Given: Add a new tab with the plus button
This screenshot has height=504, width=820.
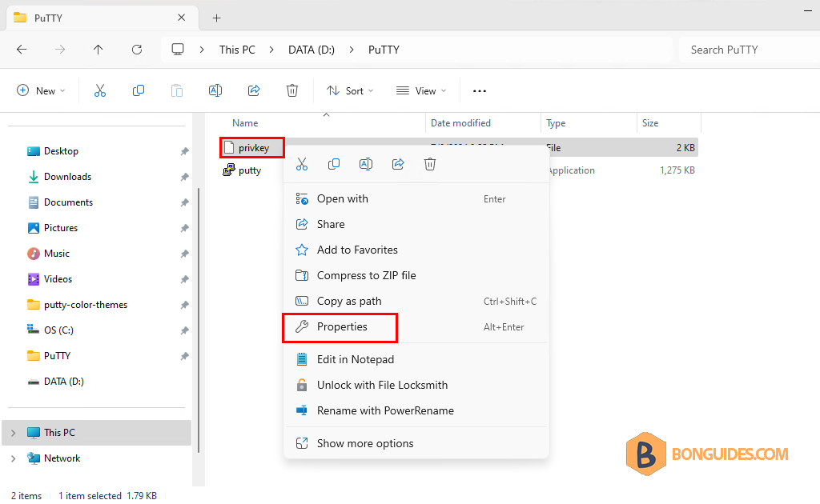Looking at the screenshot, I should click(x=216, y=18).
